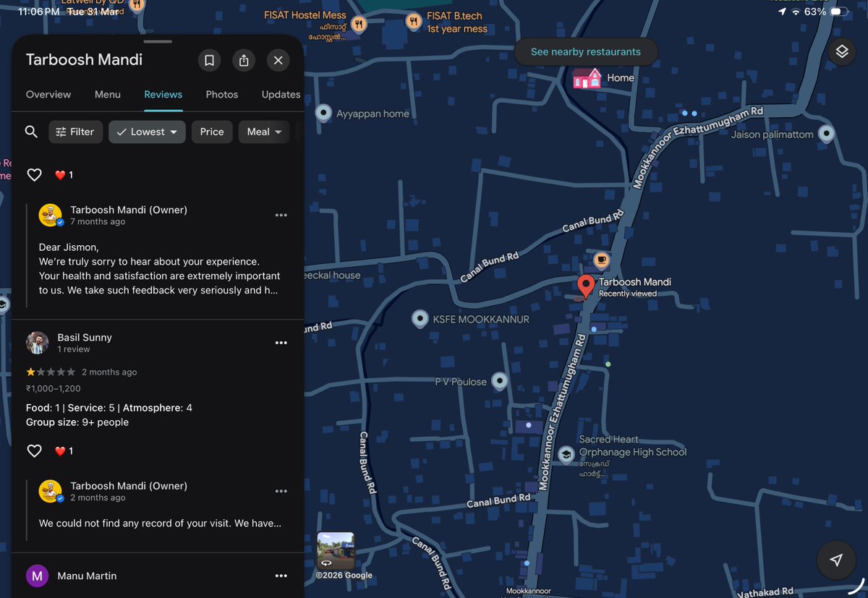The image size is (868, 598).
Task: Tap See nearby restaurants button
Action: (586, 52)
